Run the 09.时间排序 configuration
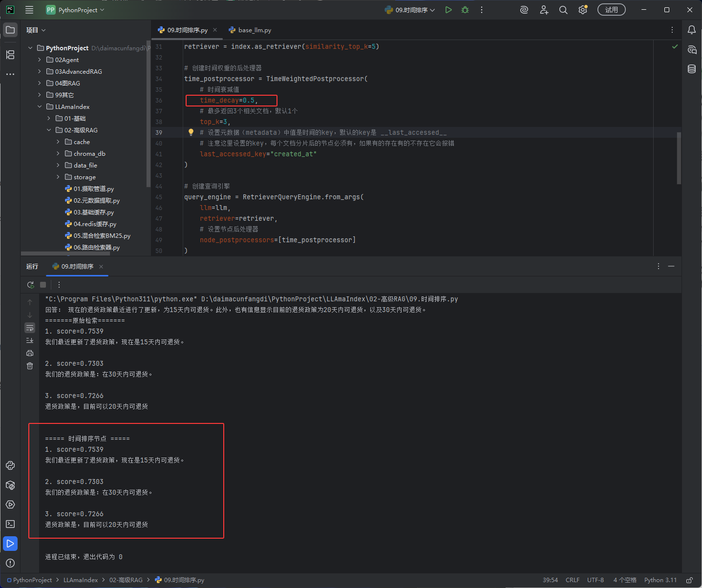 [448, 10]
